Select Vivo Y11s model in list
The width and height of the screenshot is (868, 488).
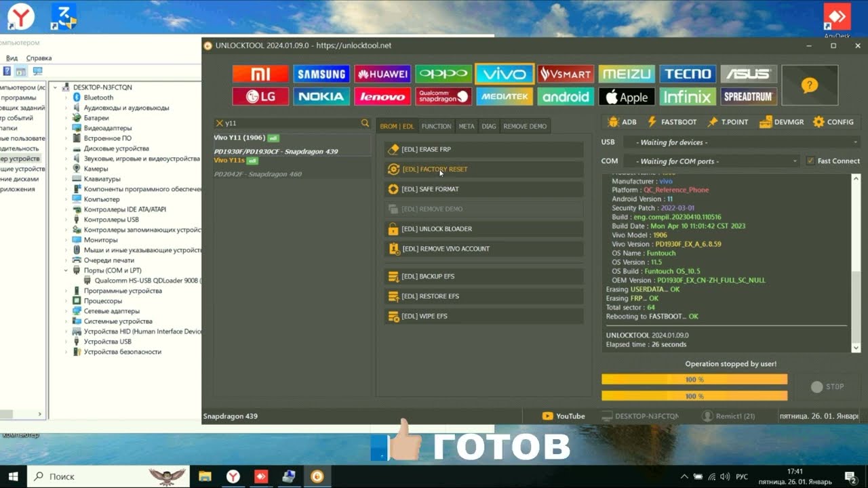pos(229,161)
